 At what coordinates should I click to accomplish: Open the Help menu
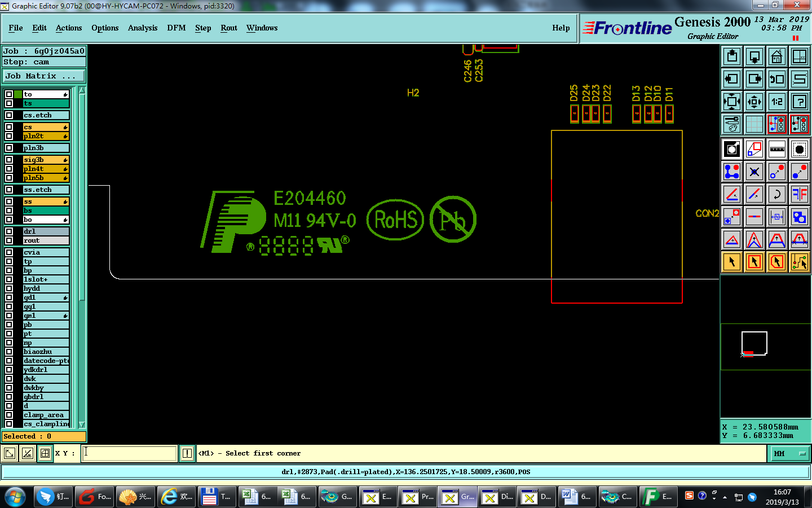[561, 28]
